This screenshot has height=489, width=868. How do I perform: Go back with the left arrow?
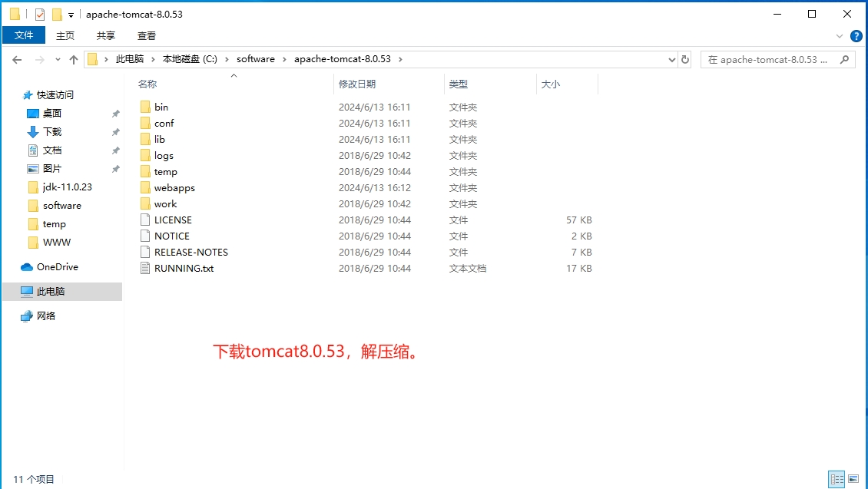[x=17, y=59]
